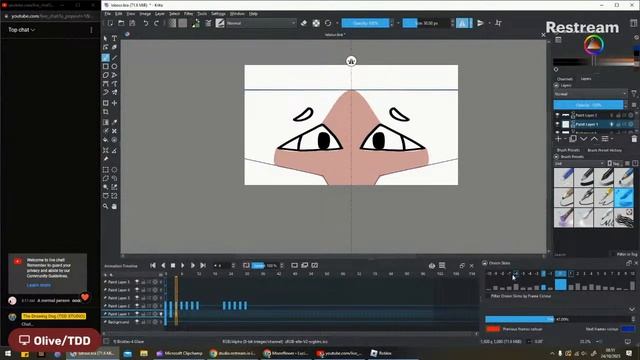The height and width of the screenshot is (360, 640).
Task: Add a new paint layer
Action: pos(558,139)
